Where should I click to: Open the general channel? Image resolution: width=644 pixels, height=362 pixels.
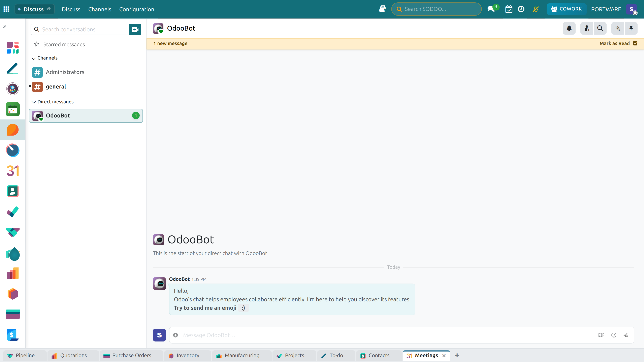point(86,87)
